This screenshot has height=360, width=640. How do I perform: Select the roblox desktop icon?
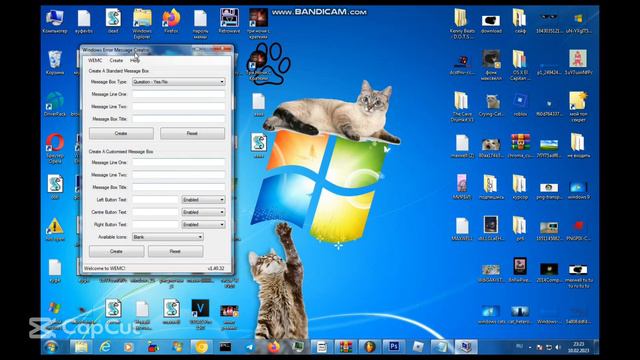520,105
